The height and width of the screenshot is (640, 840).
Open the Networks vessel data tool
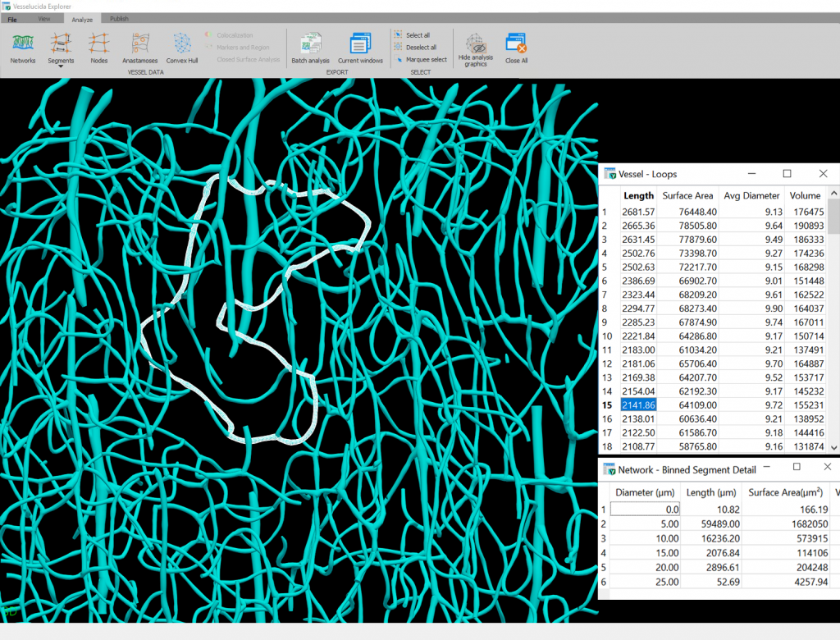click(x=22, y=48)
